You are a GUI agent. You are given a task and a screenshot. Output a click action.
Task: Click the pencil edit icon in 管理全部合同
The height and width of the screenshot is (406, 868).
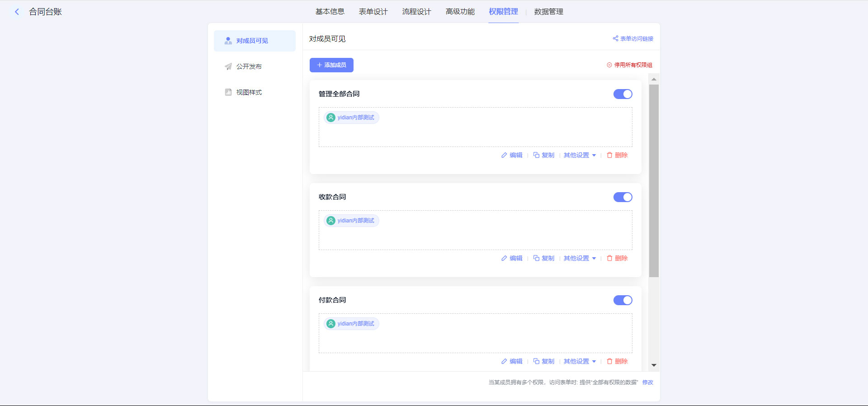(504, 155)
